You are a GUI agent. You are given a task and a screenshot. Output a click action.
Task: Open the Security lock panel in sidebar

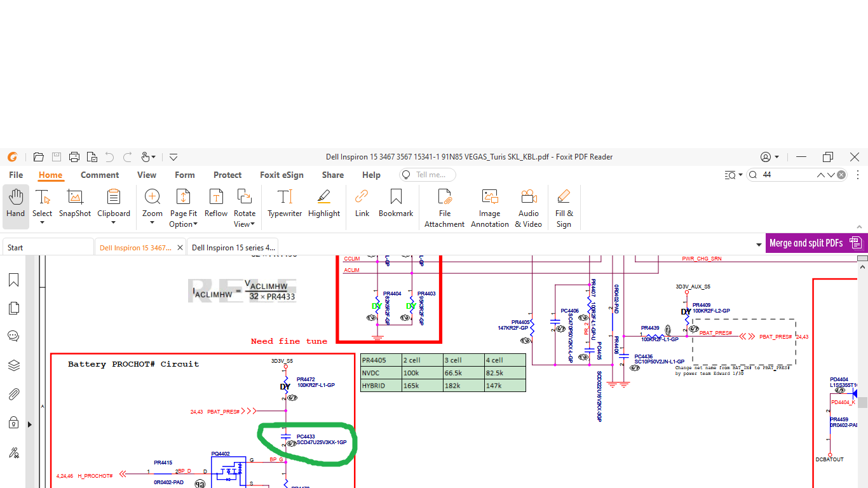click(x=13, y=423)
